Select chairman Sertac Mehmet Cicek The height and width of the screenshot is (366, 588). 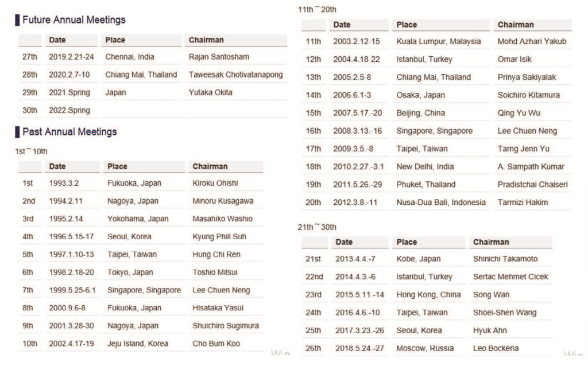tap(510, 277)
